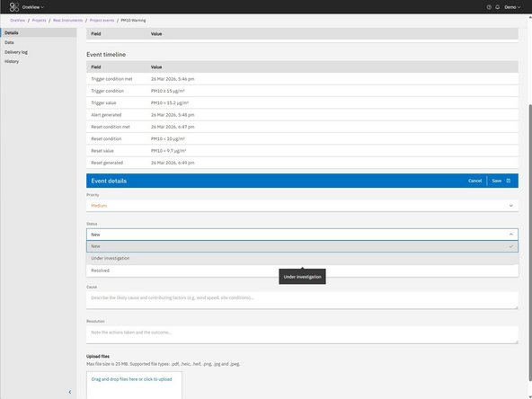This screenshot has height=399, width=532.
Task: Open the History sidebar tab
Action: 12,61
